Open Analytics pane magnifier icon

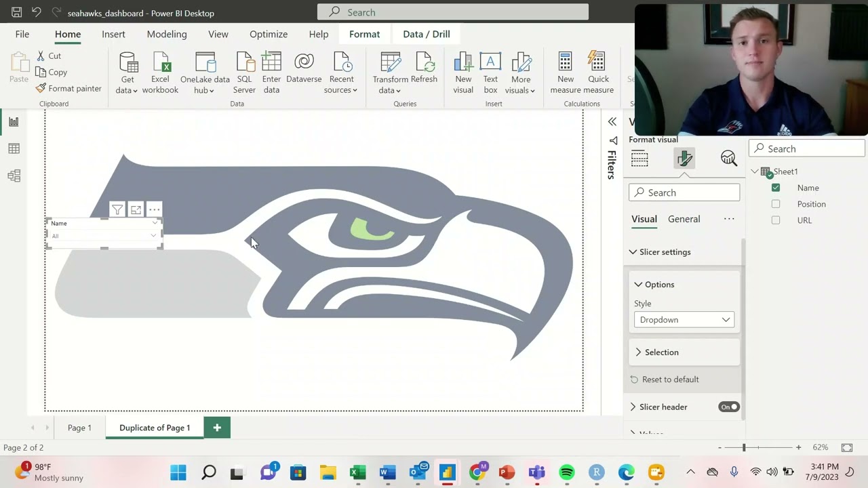[x=729, y=159]
